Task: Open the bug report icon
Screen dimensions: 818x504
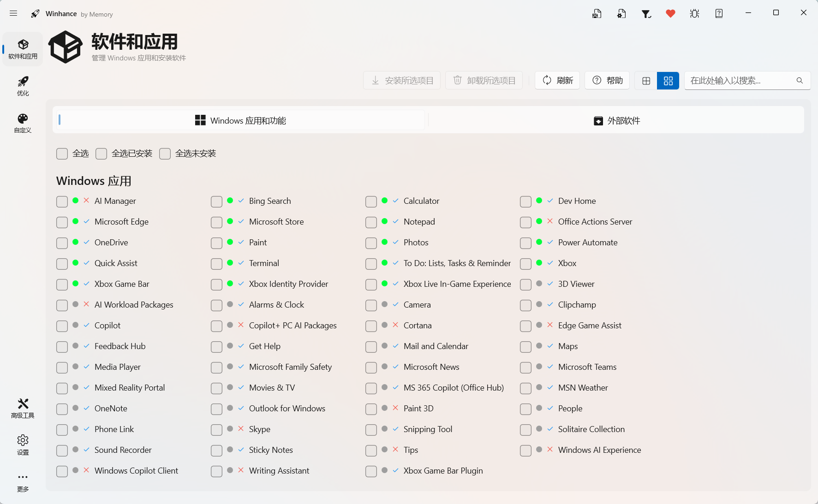Action: click(x=695, y=14)
